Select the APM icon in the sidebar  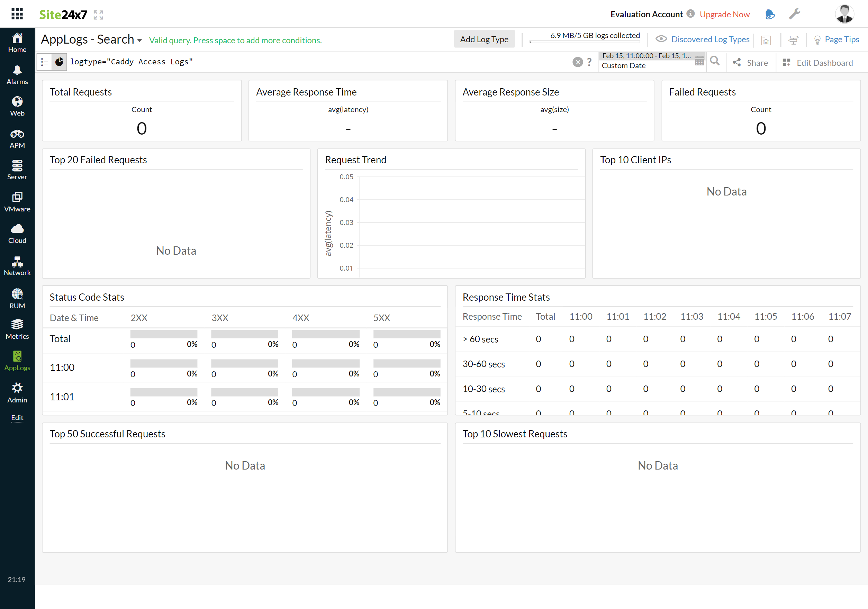[x=17, y=136]
